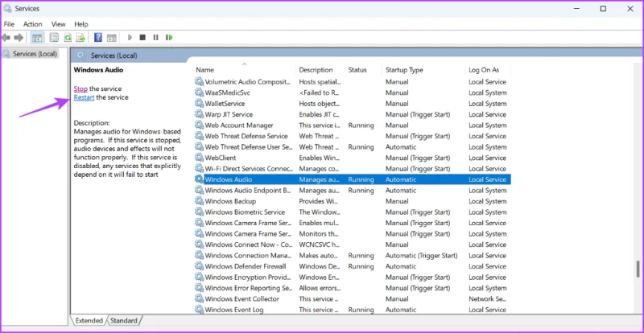Click the Start Service play icon

tap(130, 38)
